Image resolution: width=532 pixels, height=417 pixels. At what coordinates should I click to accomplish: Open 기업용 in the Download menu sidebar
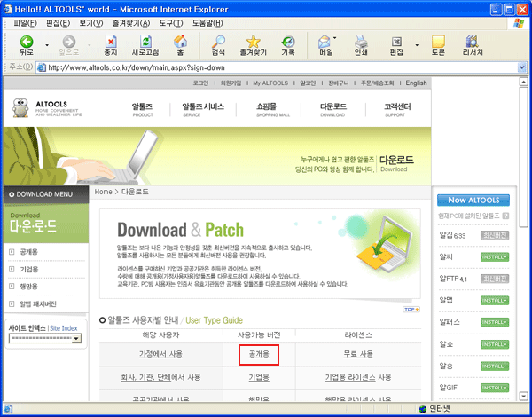29,270
